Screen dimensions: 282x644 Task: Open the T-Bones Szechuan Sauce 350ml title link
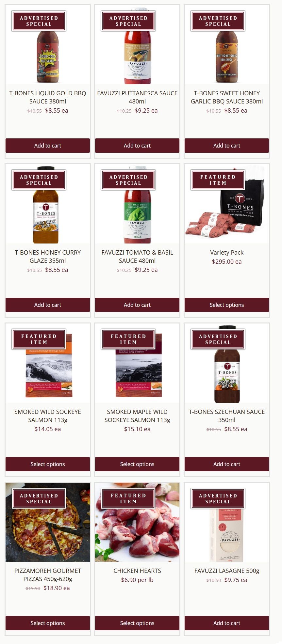pos(227,416)
